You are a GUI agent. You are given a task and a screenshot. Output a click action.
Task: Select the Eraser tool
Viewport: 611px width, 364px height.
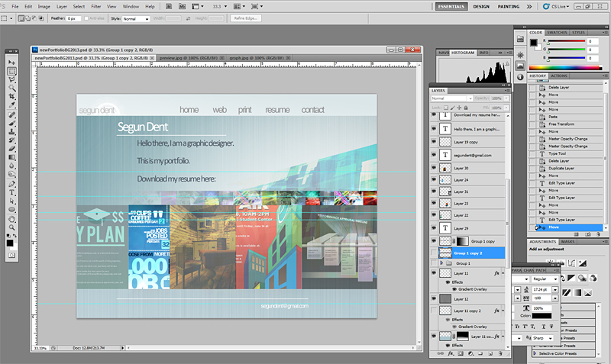pos(11,149)
